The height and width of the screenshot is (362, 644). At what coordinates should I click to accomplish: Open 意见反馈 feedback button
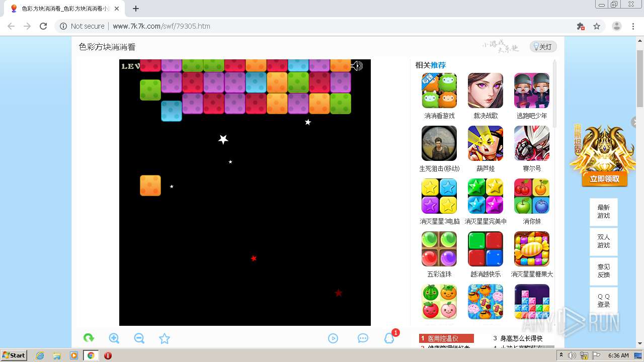pos(604,271)
